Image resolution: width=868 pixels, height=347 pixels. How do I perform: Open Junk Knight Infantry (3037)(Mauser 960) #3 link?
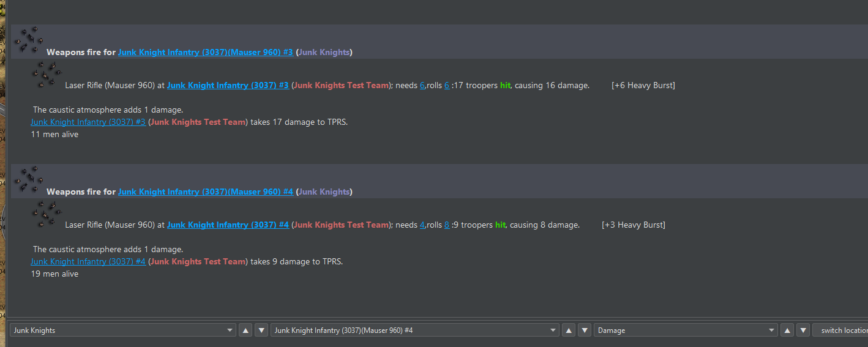206,53
